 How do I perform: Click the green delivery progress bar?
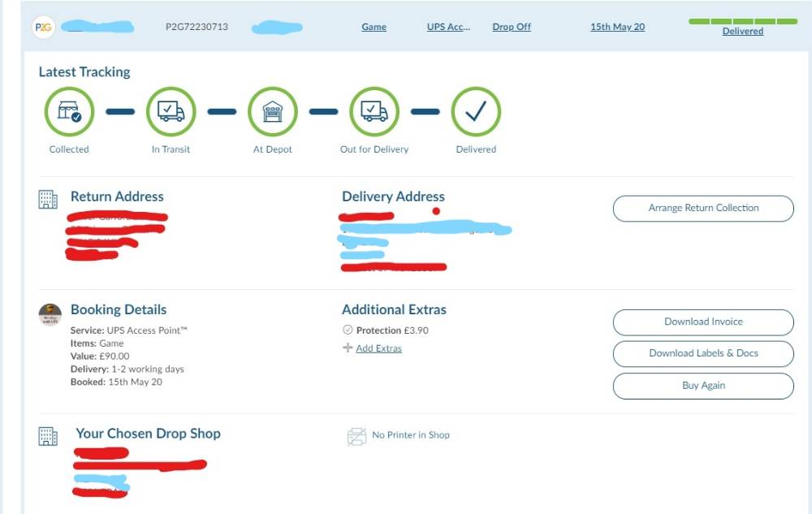743,20
